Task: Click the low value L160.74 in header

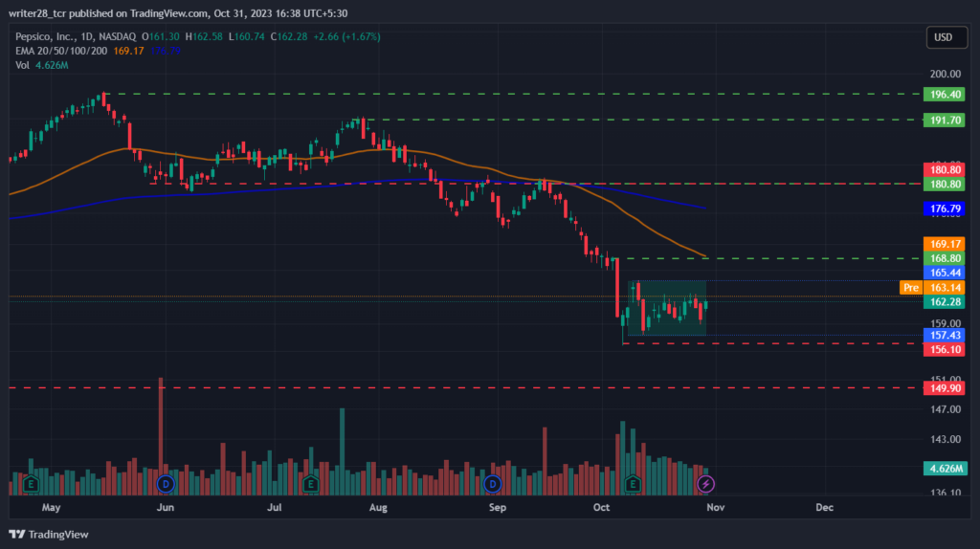Action: [246, 37]
